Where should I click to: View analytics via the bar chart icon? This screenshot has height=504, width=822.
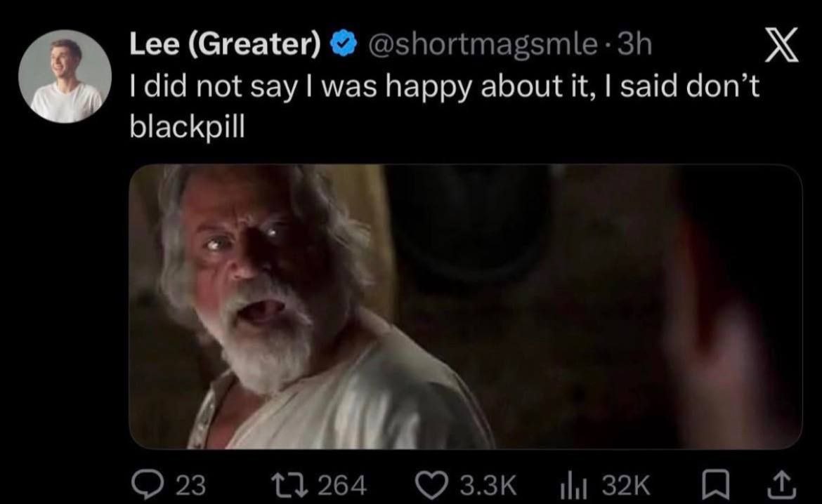tap(573, 485)
